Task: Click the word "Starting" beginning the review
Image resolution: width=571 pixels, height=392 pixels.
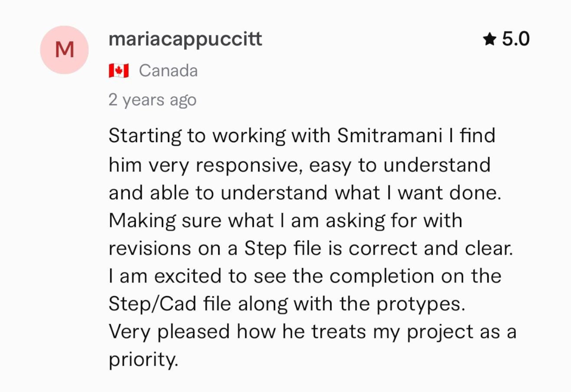Action: pyautogui.click(x=145, y=136)
